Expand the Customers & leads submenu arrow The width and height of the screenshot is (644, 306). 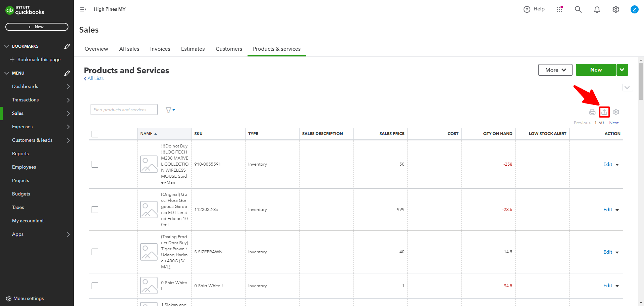pos(68,140)
